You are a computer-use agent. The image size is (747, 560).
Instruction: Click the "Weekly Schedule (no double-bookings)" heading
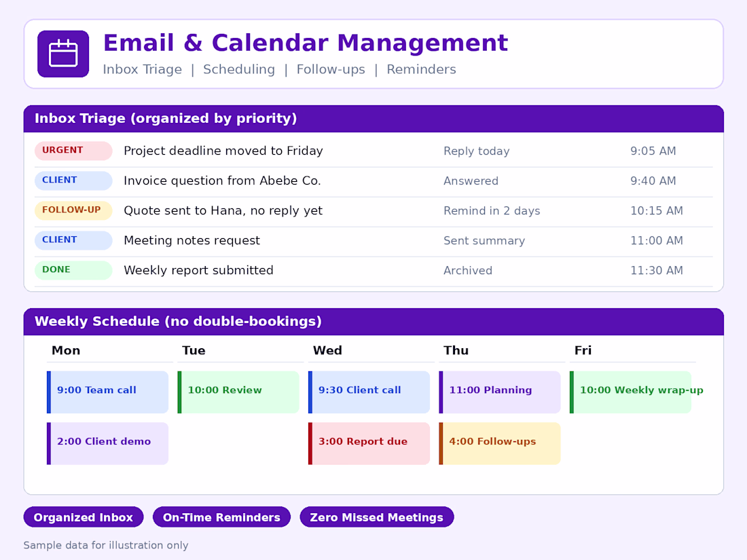click(178, 322)
